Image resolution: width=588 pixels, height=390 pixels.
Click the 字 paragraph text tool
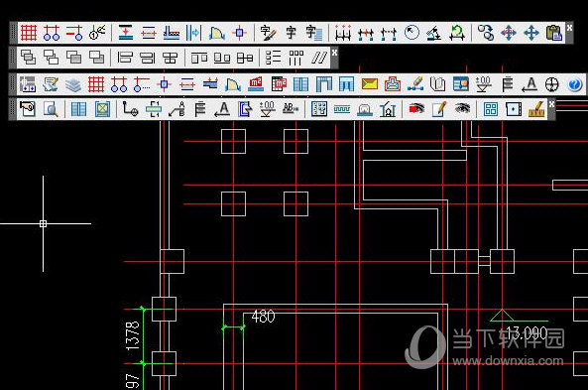click(x=313, y=33)
